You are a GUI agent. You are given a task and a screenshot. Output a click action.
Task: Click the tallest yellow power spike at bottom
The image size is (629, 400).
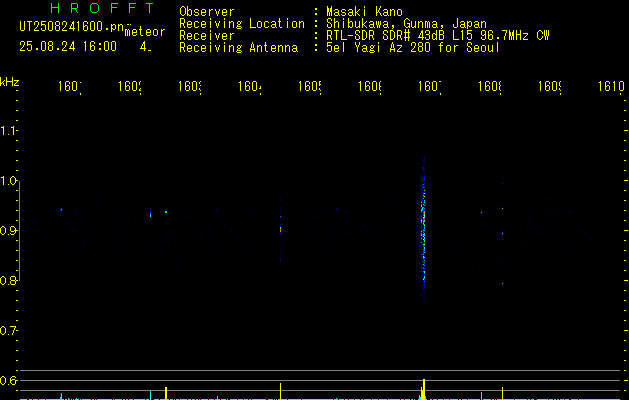(x=424, y=389)
